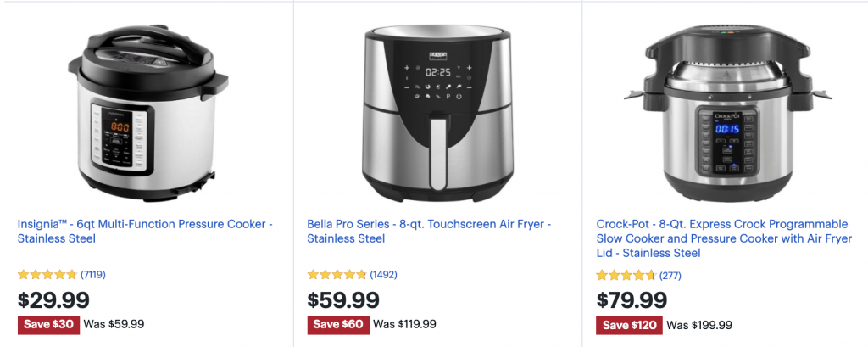Open the Insignia pressure cooker product image

[147, 113]
